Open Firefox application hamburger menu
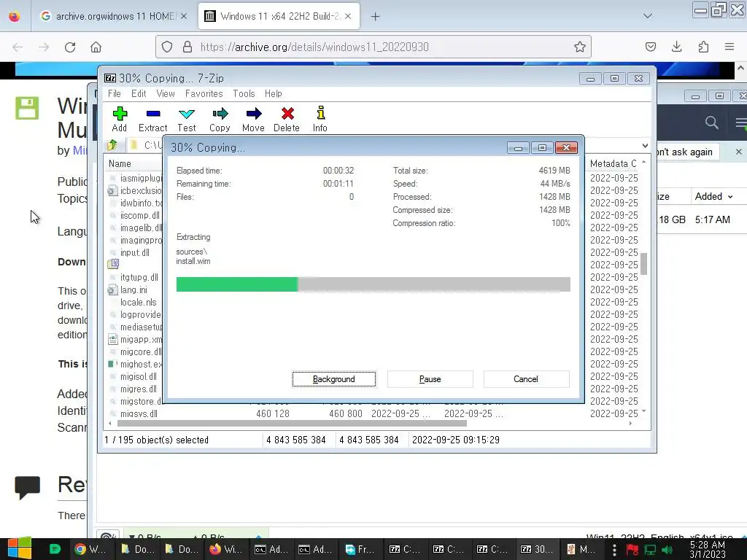Screen dimensions: 747x560 tap(729, 47)
